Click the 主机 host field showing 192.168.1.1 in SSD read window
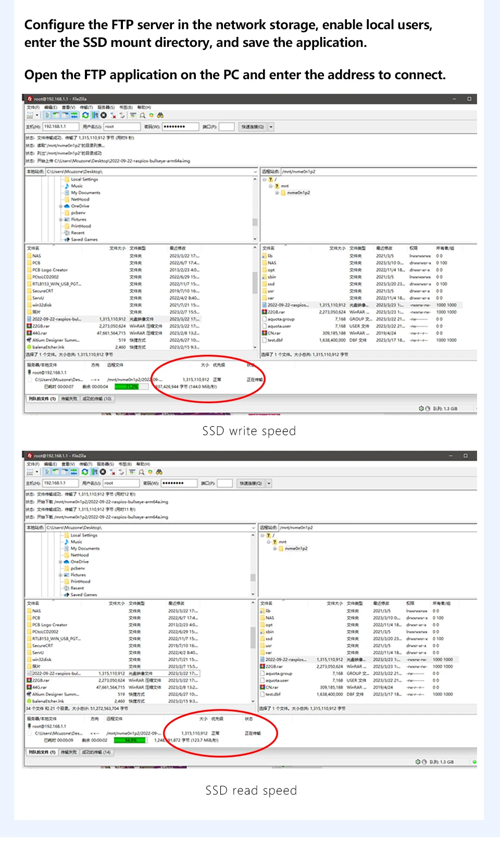The height and width of the screenshot is (868, 500). [60, 483]
